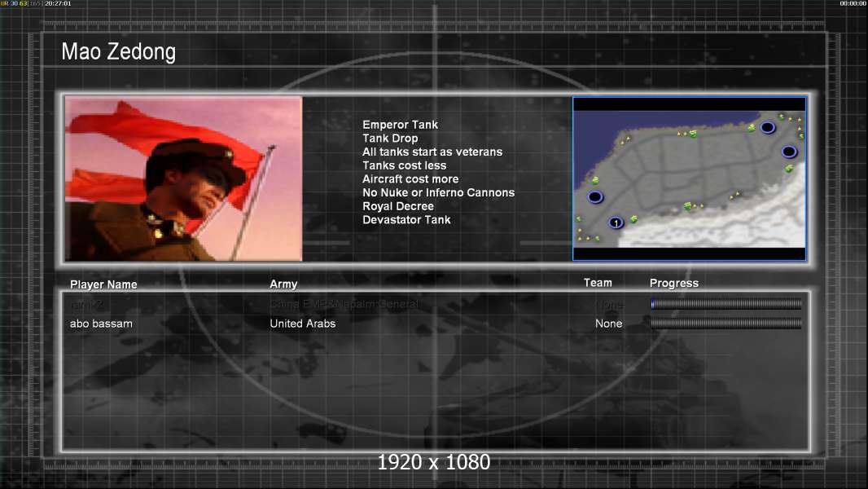This screenshot has width=868, height=489.
Task: Choose the empty start marker nearest the map's right edge
Action: 788,152
